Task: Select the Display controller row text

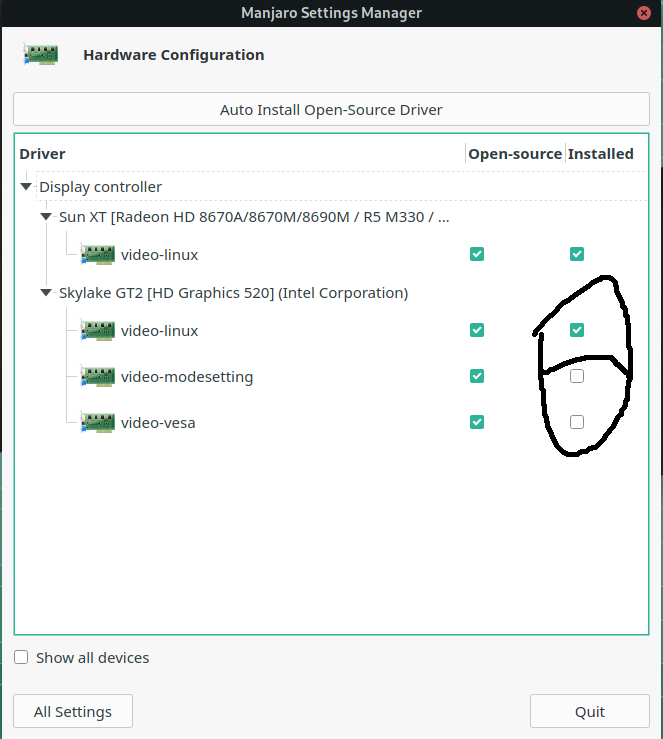Action: pos(100,187)
